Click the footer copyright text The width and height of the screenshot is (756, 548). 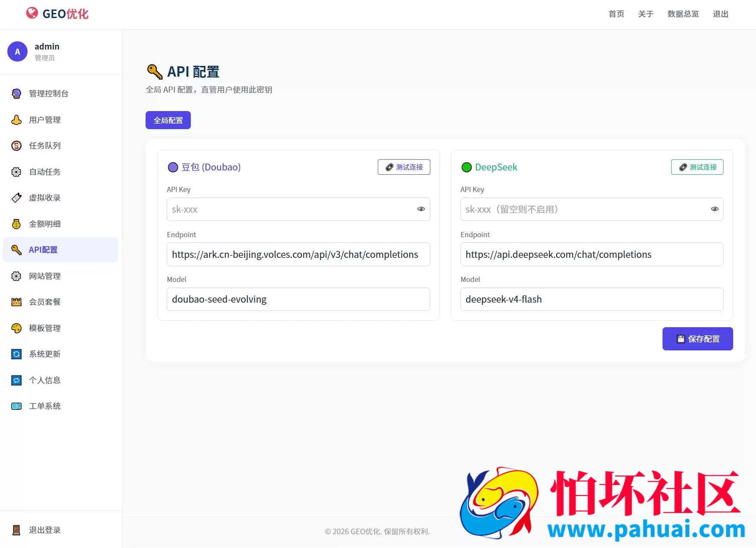click(377, 531)
